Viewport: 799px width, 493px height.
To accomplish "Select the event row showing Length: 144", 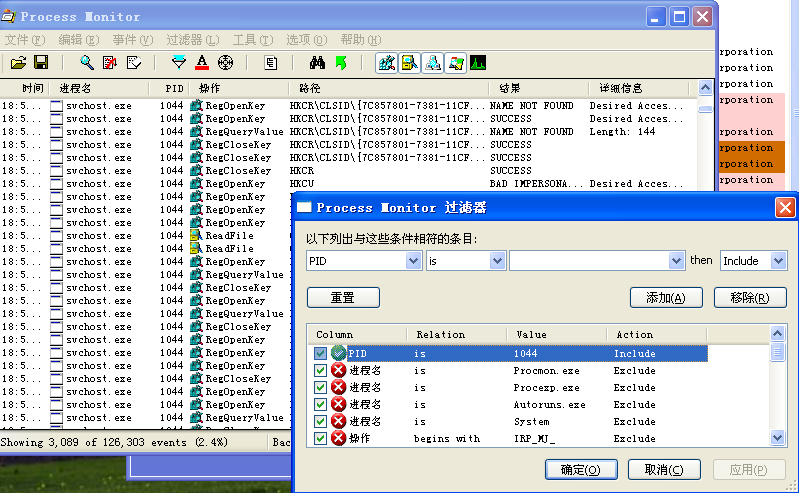I will click(x=349, y=132).
